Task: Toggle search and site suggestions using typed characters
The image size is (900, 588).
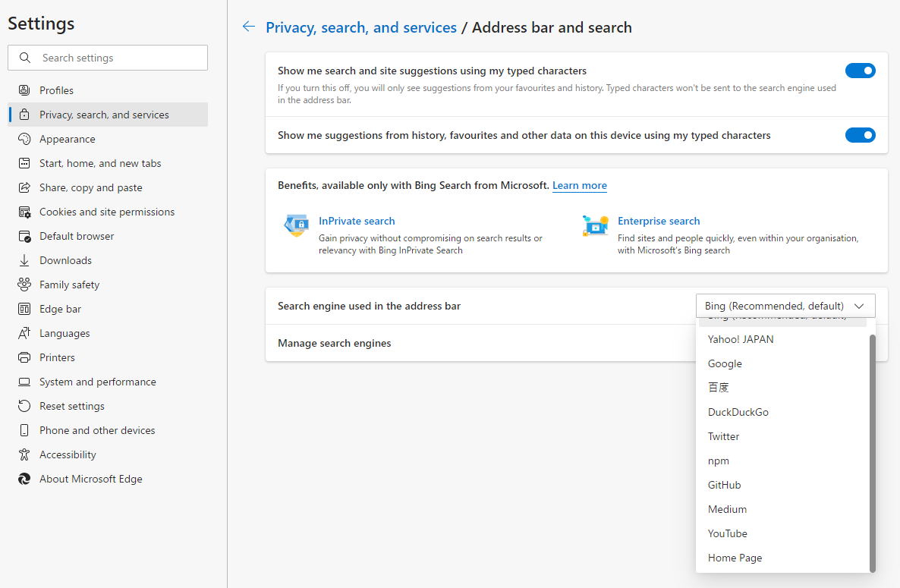Action: point(860,71)
